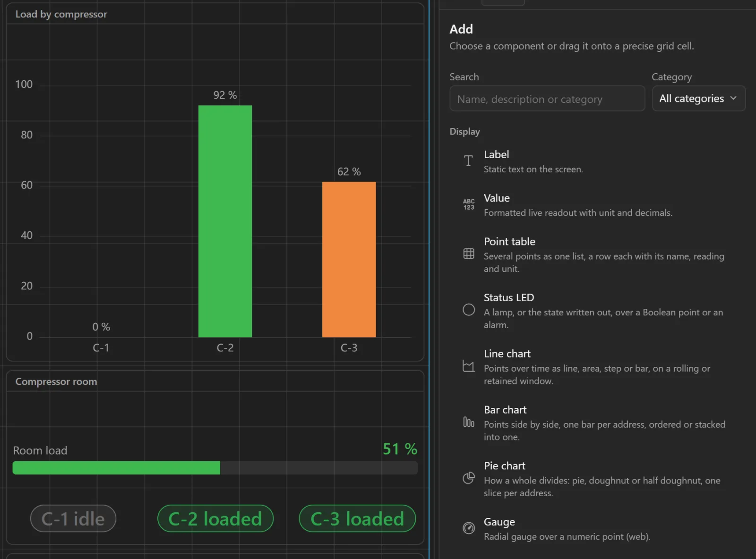Click the Status LED circle icon

[x=468, y=310]
